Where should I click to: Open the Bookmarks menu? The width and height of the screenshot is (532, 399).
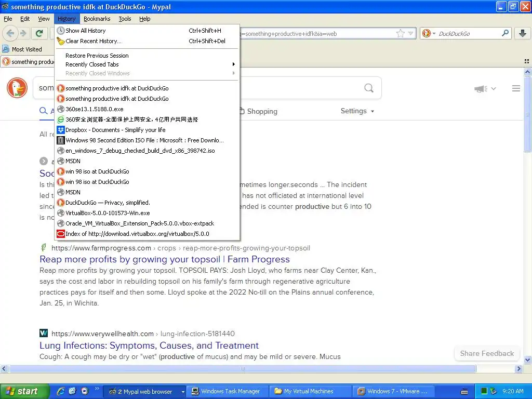tap(97, 19)
